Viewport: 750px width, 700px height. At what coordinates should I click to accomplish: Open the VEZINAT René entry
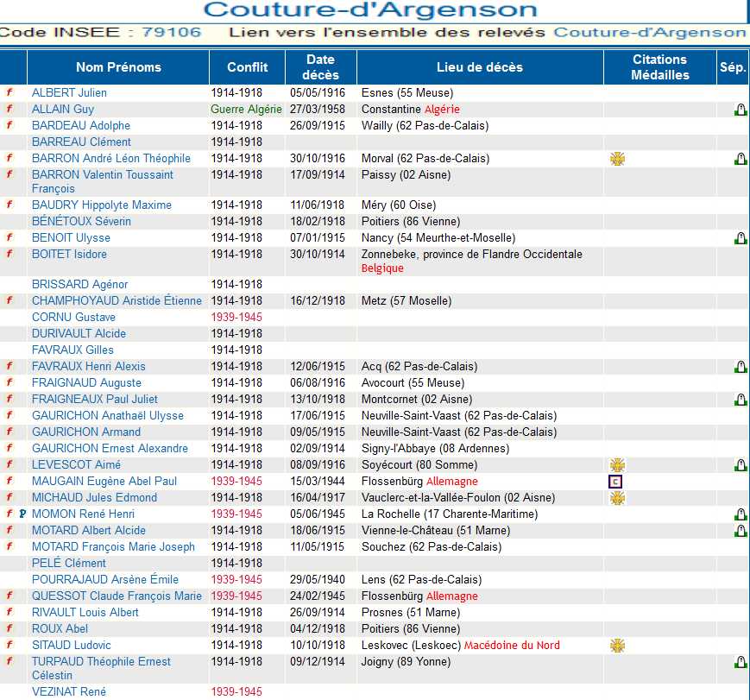[x=69, y=691]
